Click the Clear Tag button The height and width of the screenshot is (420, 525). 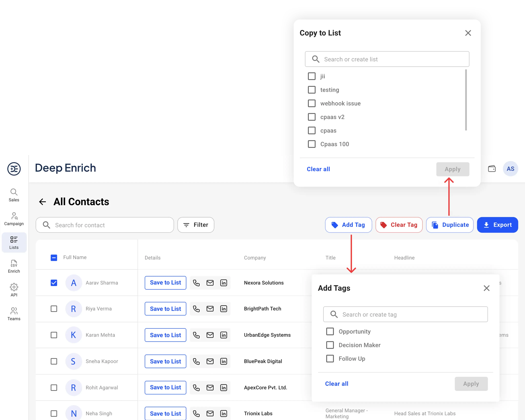click(399, 225)
